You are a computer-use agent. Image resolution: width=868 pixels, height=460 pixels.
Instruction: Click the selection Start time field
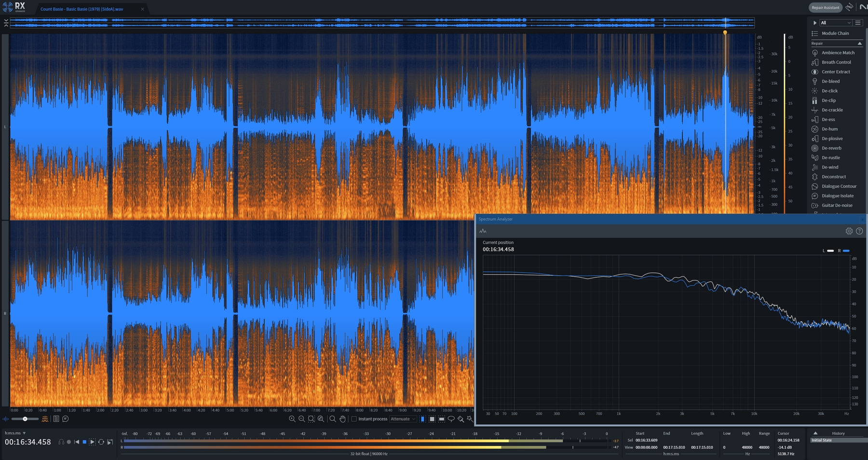coord(646,440)
